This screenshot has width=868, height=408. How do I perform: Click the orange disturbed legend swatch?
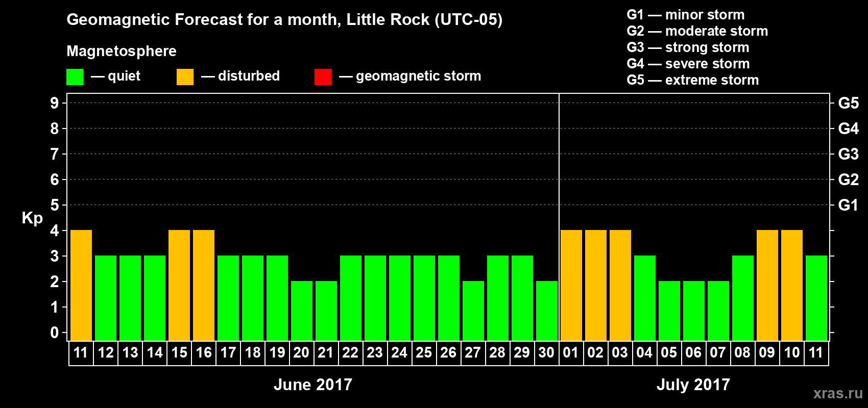185,77
